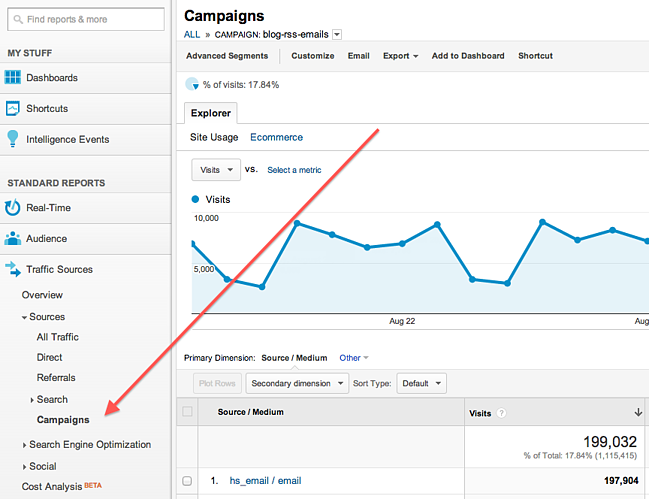Click the Shortcuts sidebar icon
The image size is (649, 499).
point(12,108)
